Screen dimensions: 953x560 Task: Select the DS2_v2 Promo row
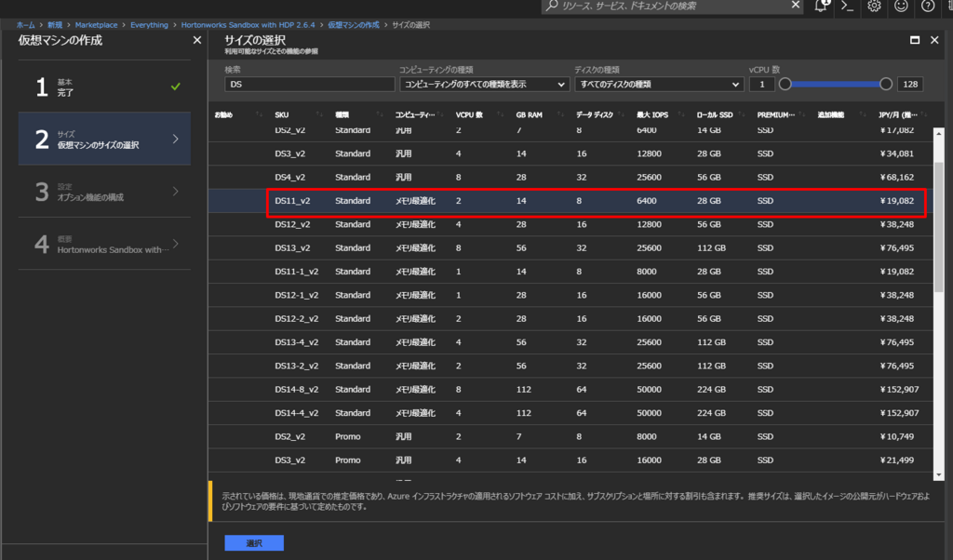pyautogui.click(x=571, y=436)
